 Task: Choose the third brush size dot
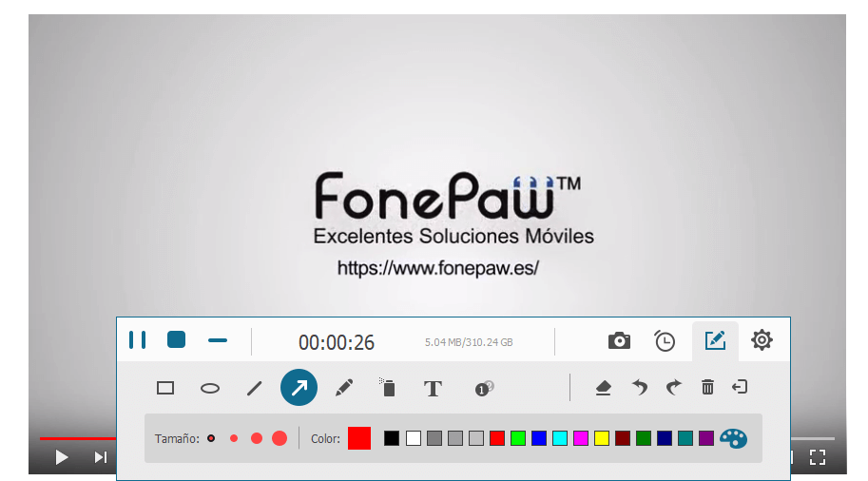pos(257,438)
